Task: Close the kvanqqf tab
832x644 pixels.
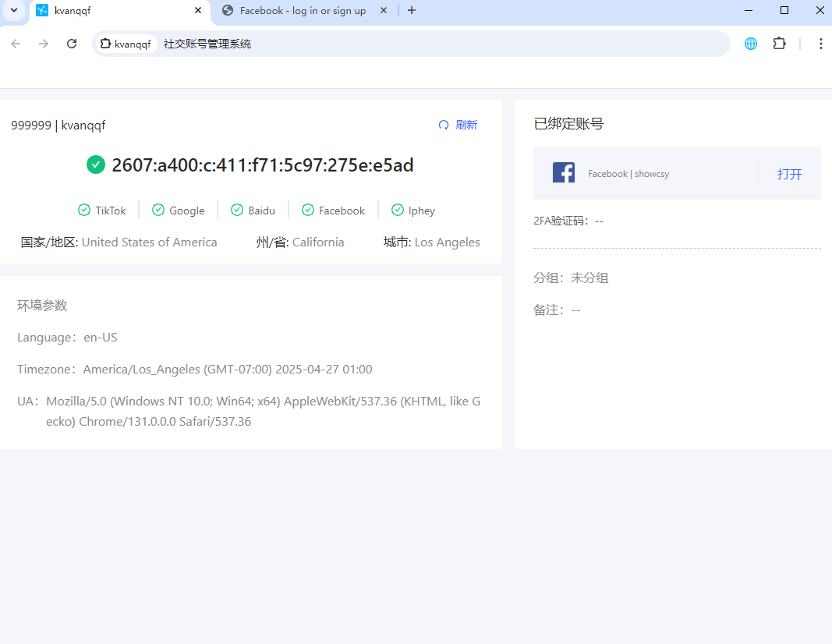Action: point(198,11)
